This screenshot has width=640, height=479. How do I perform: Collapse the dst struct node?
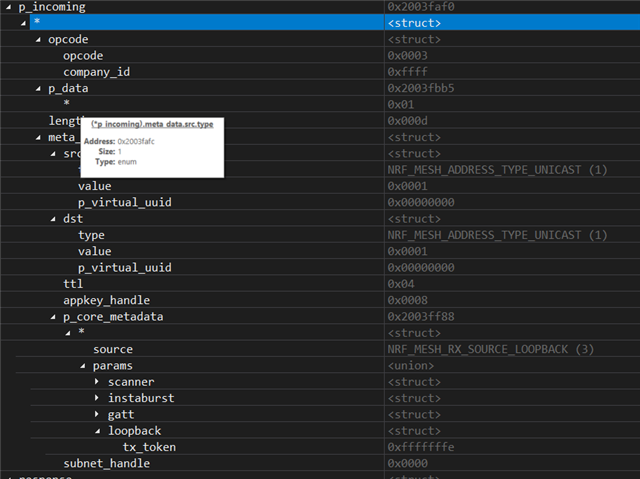pos(53,219)
